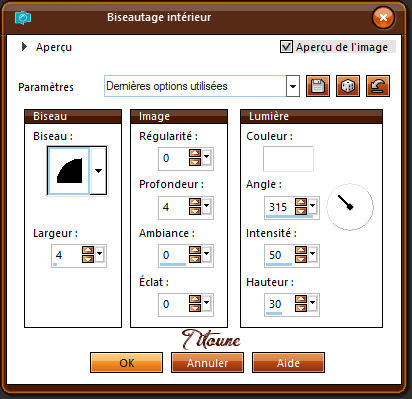Viewport: 412px width, 399px height.
Task: Open the Paramètres presets dropdown
Action: point(293,86)
